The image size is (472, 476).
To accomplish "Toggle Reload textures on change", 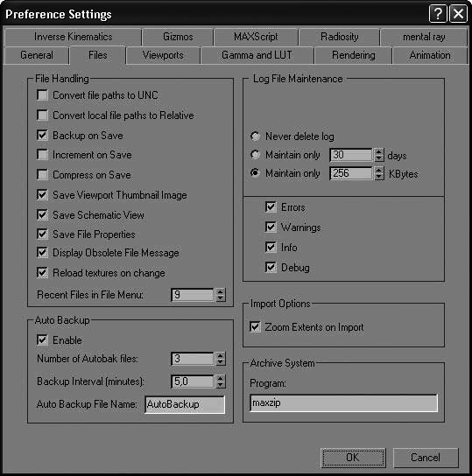I will tap(42, 273).
